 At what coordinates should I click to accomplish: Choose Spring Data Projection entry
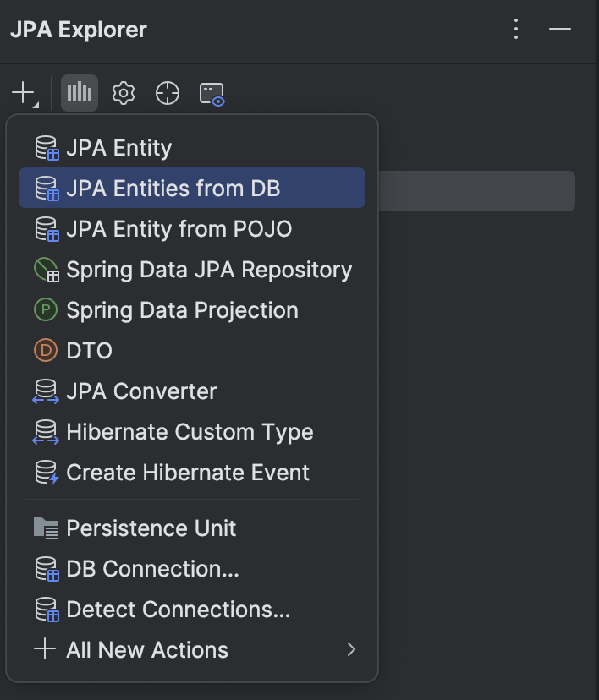192,310
